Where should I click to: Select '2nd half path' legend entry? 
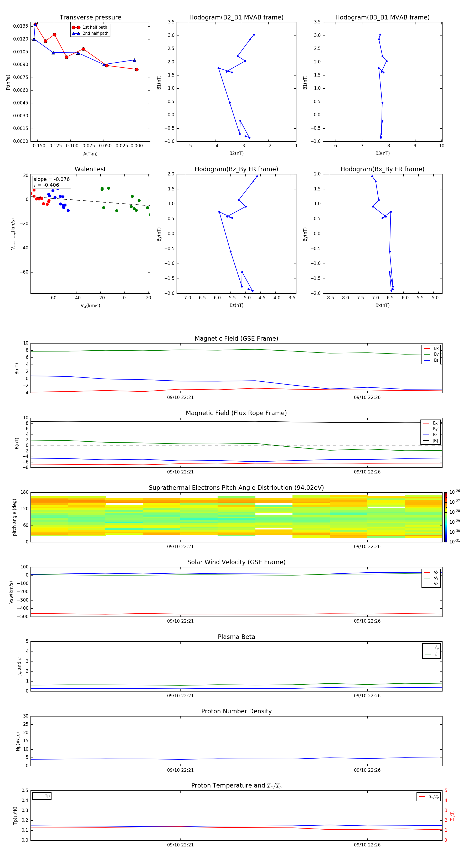click(x=90, y=33)
